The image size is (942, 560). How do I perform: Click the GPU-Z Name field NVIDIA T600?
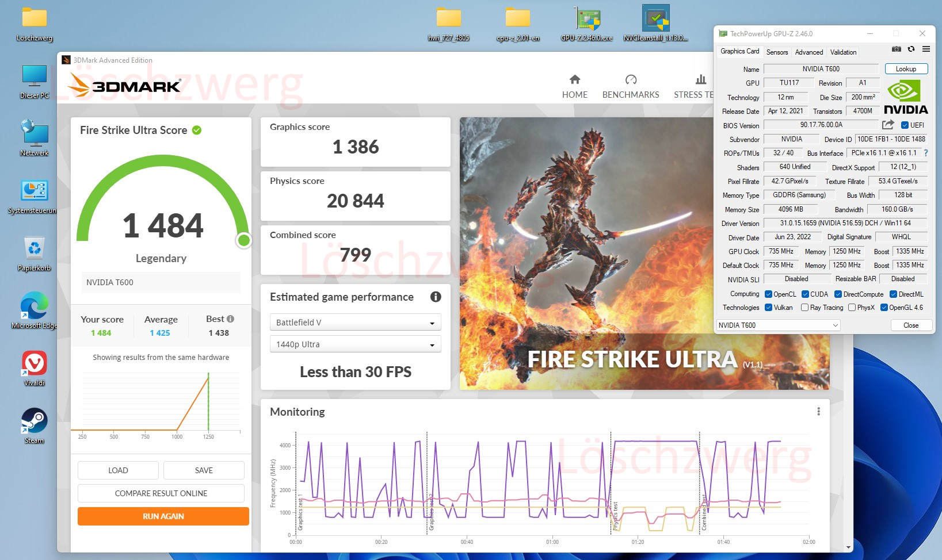coord(821,68)
